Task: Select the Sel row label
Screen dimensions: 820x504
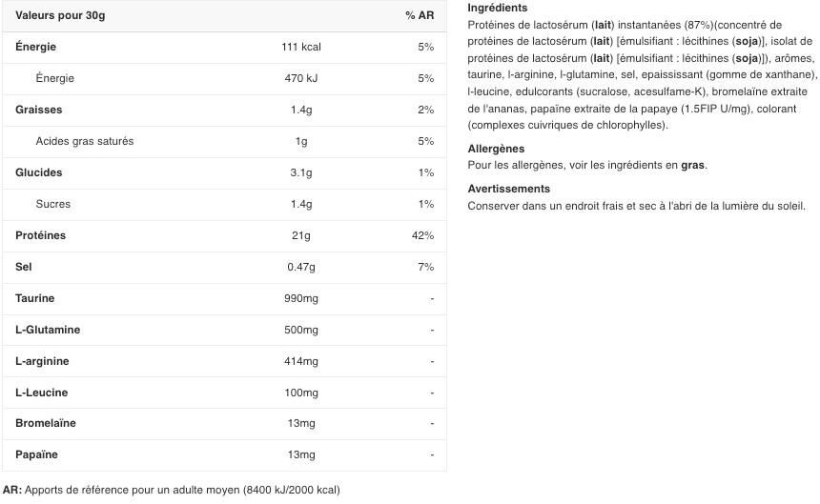Action: (24, 267)
